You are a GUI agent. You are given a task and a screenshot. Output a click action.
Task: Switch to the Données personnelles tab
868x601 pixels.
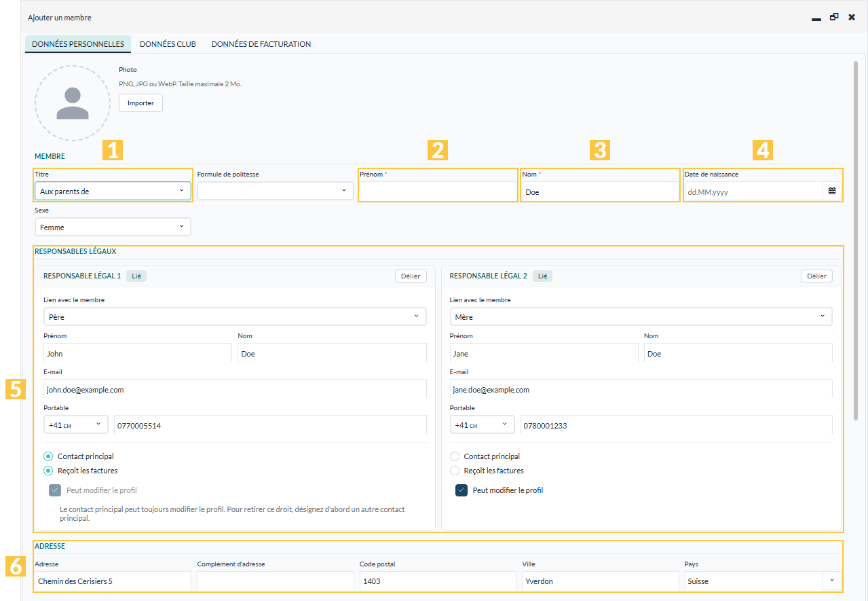click(x=78, y=44)
